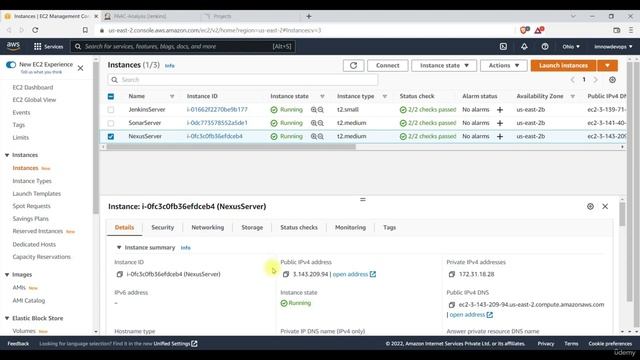Image resolution: width=640 pixels, height=360 pixels.
Task: Open EC2 Dashboard in sidebar
Action: tap(33, 88)
